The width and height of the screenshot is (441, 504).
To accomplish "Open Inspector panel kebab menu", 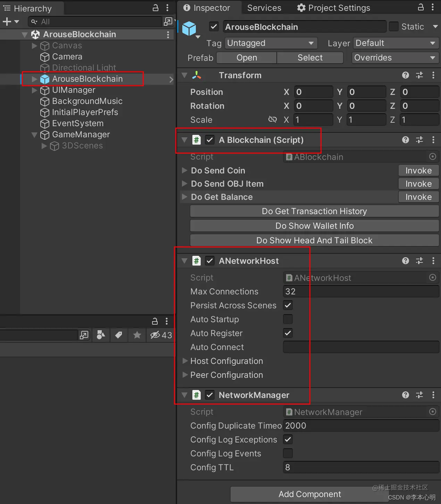I will [433, 7].
